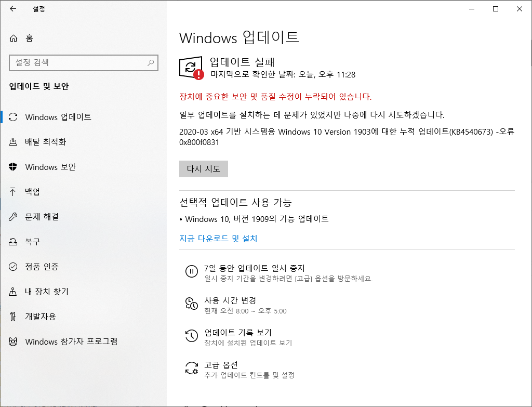Click the Home house icon

coord(13,38)
